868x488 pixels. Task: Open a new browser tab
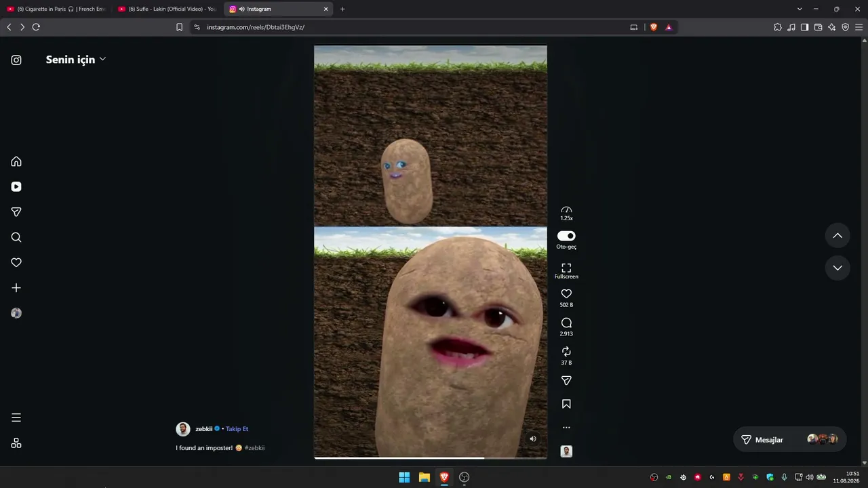(x=342, y=9)
